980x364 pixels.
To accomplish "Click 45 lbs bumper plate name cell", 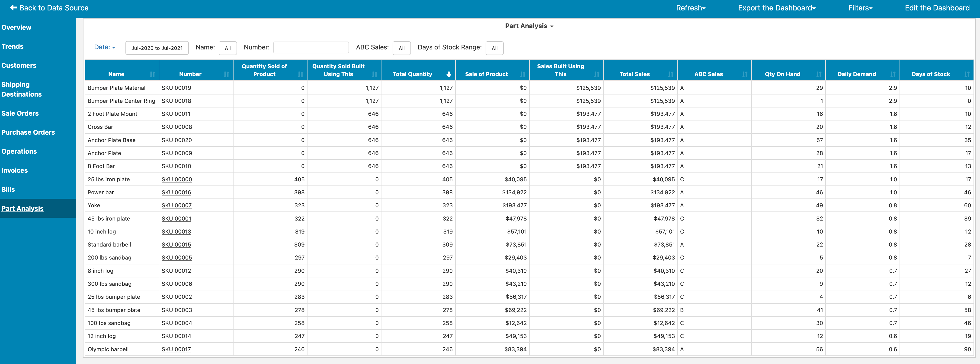I will [122, 310].
